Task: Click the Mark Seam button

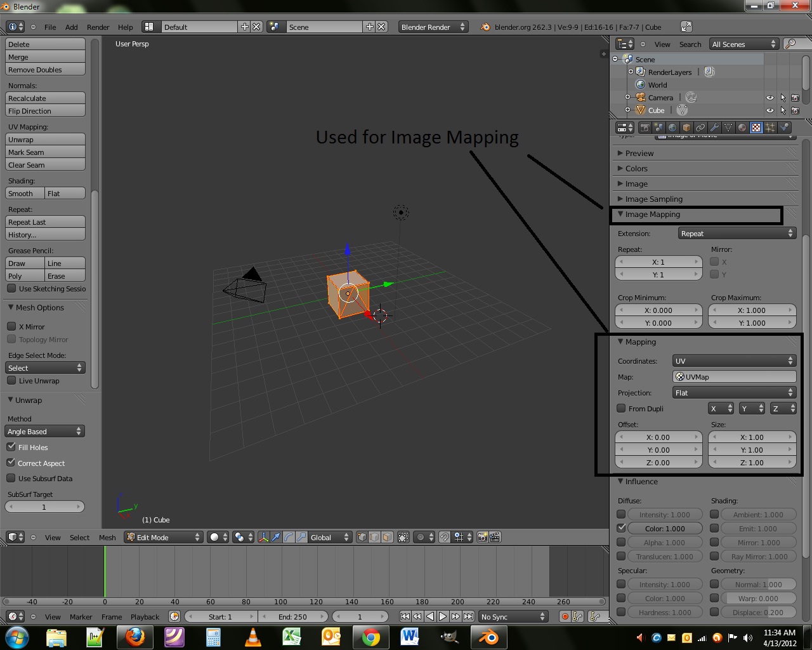Action: coord(45,152)
